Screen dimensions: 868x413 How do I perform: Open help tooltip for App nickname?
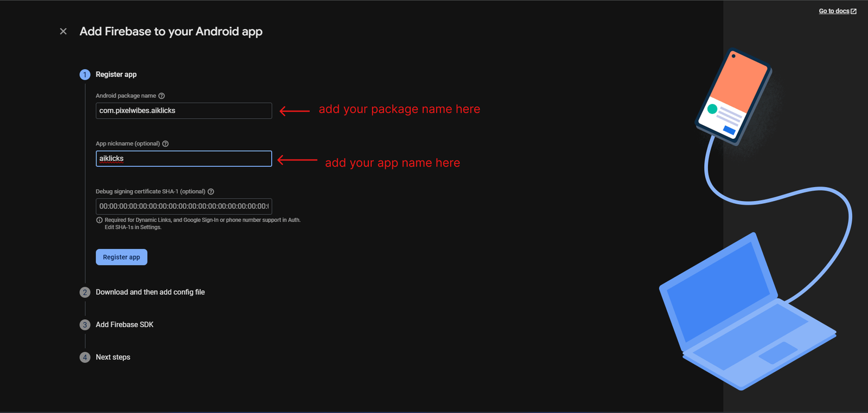165,144
